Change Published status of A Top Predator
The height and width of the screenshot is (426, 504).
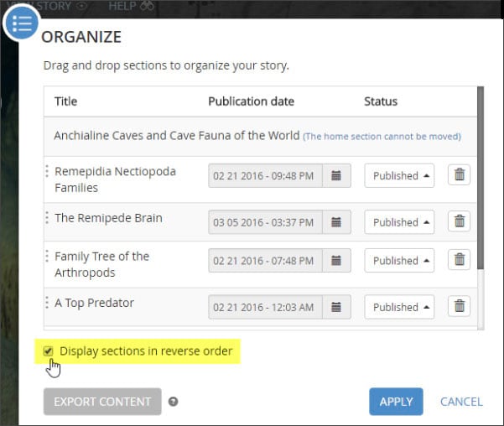pos(398,307)
